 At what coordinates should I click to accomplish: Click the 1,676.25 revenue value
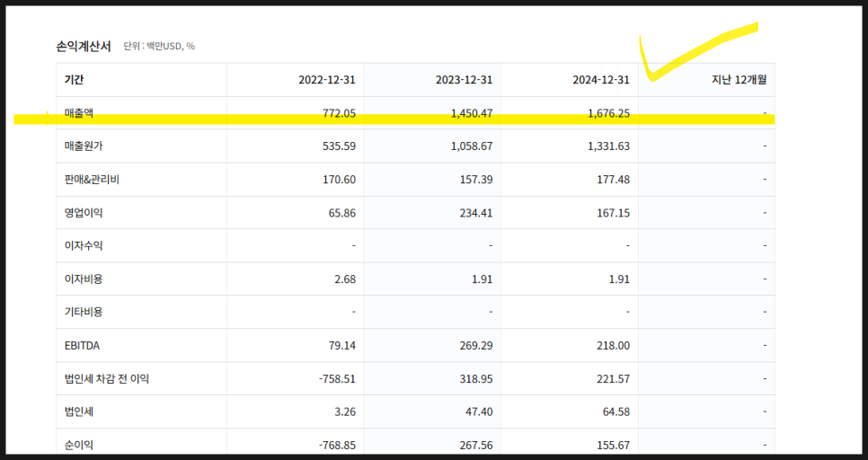pyautogui.click(x=609, y=113)
